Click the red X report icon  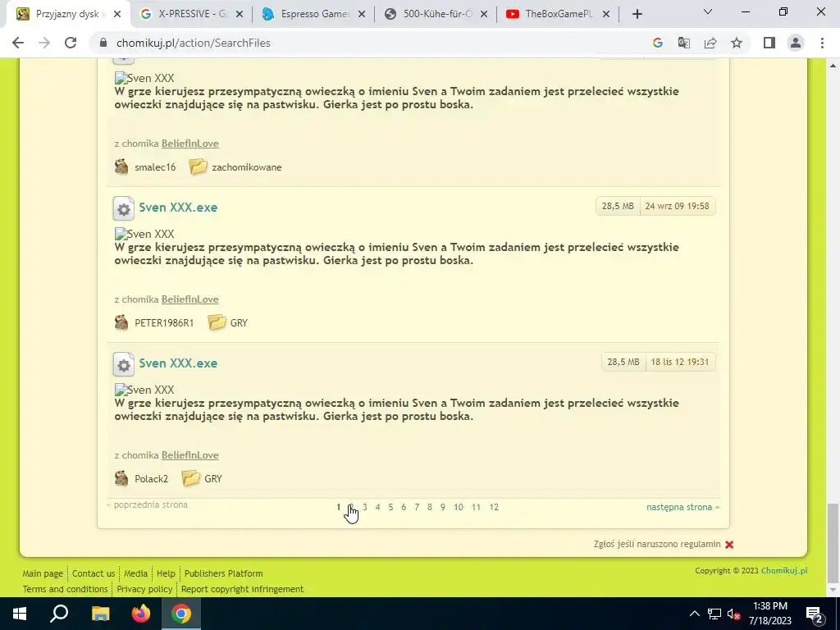pyautogui.click(x=729, y=545)
